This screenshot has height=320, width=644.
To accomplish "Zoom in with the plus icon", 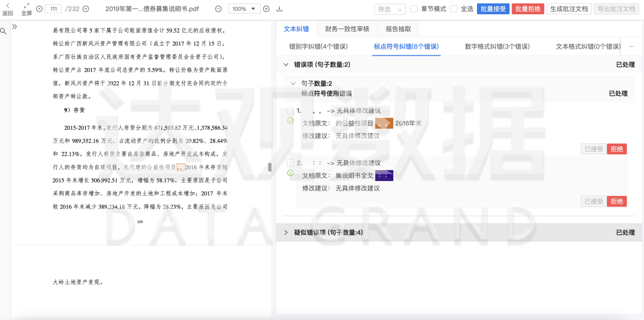I will click(x=266, y=9).
